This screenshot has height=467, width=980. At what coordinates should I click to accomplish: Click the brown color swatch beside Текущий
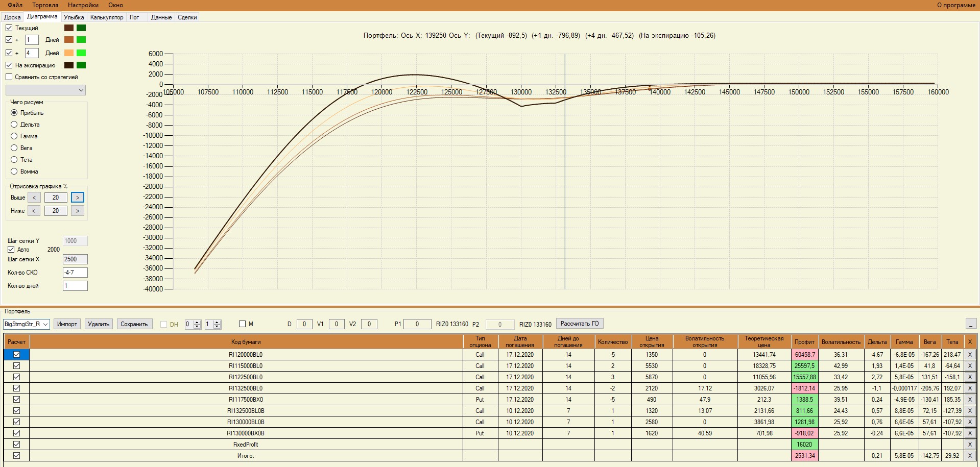tap(69, 28)
